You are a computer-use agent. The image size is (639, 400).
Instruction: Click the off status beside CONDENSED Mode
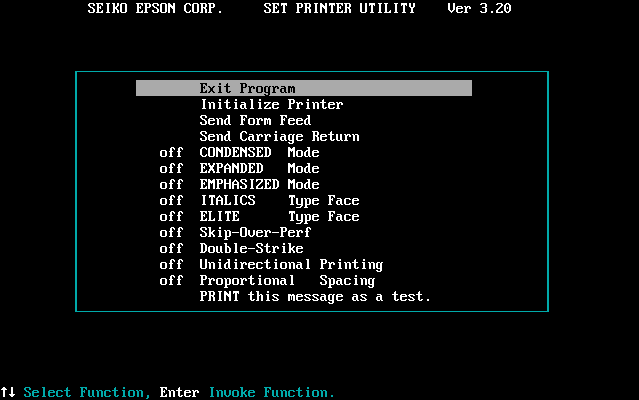171,152
